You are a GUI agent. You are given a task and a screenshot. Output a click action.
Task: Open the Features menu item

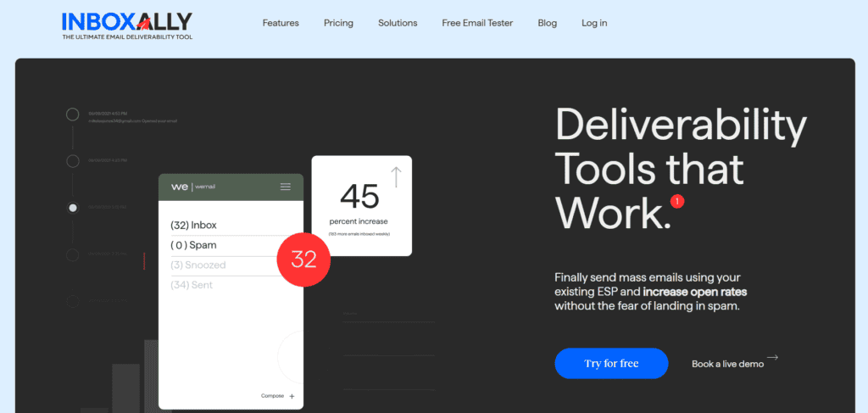click(x=281, y=23)
